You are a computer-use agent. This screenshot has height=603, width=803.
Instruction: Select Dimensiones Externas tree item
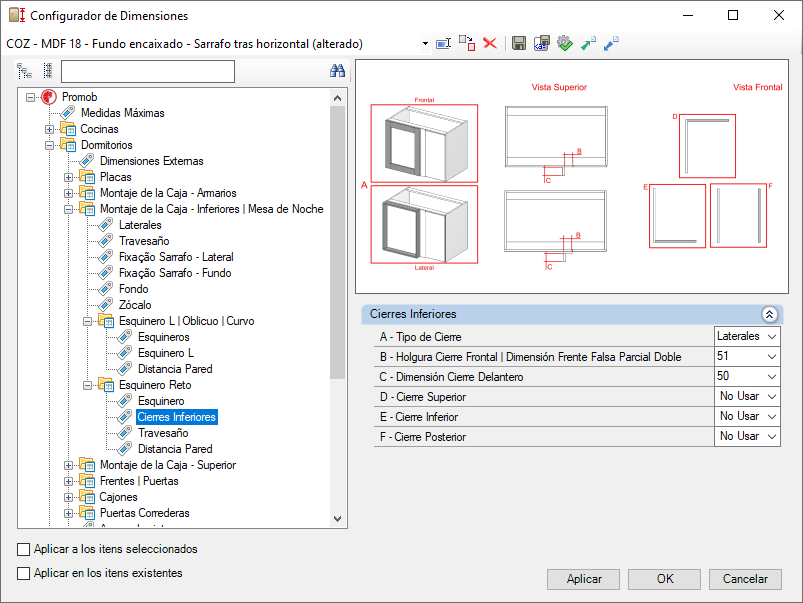152,161
